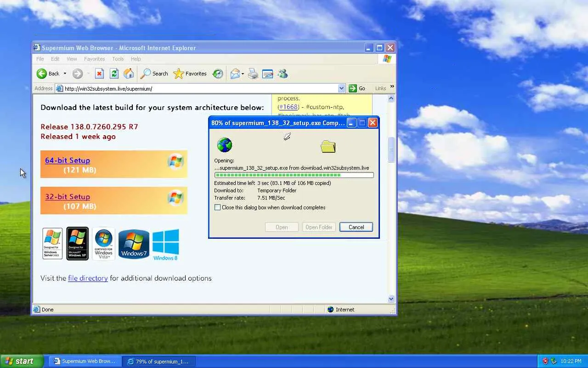This screenshot has width=588, height=368.
Task: Click the Internet zone globe in the status bar
Action: pos(330,310)
